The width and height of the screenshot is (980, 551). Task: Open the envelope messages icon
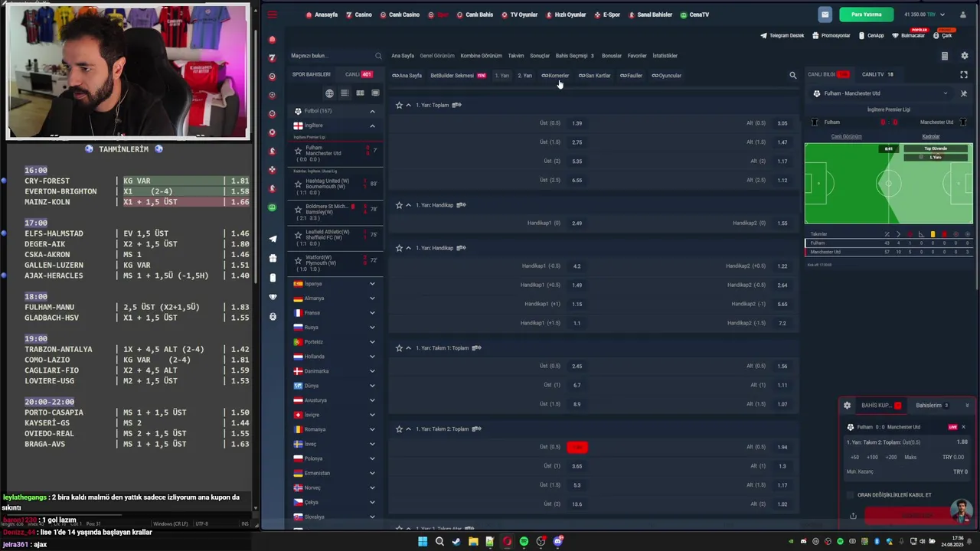[x=825, y=15]
